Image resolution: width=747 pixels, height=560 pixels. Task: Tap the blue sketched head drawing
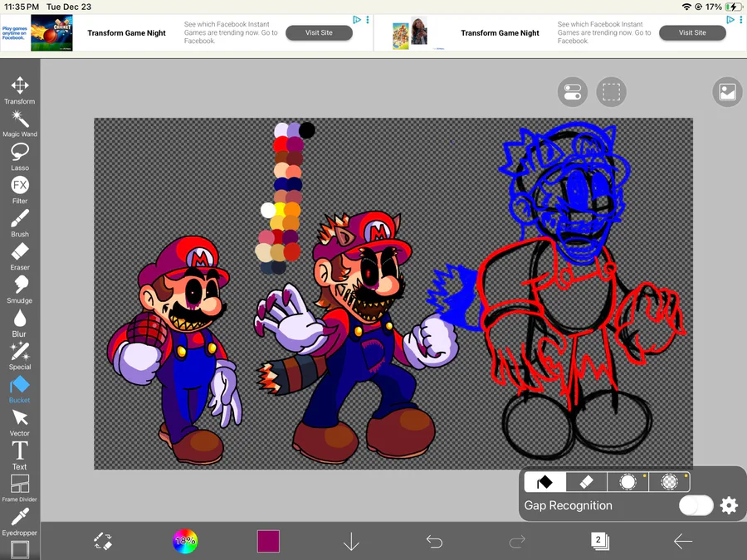coord(564,192)
